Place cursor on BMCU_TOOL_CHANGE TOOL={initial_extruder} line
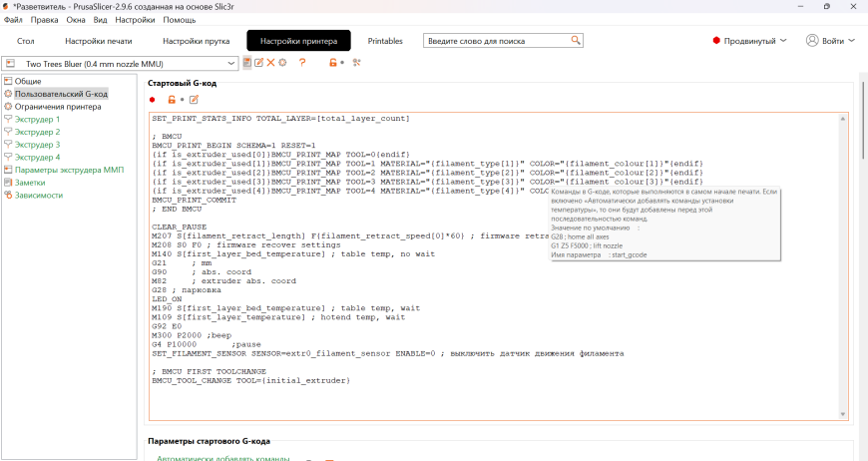Viewport: 868px width, 461px height. tap(251, 381)
